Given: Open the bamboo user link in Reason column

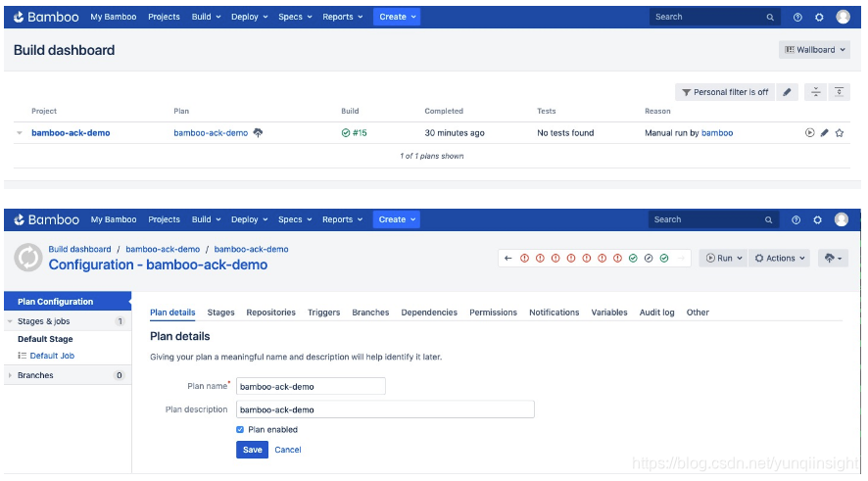Looking at the screenshot, I should [x=717, y=133].
